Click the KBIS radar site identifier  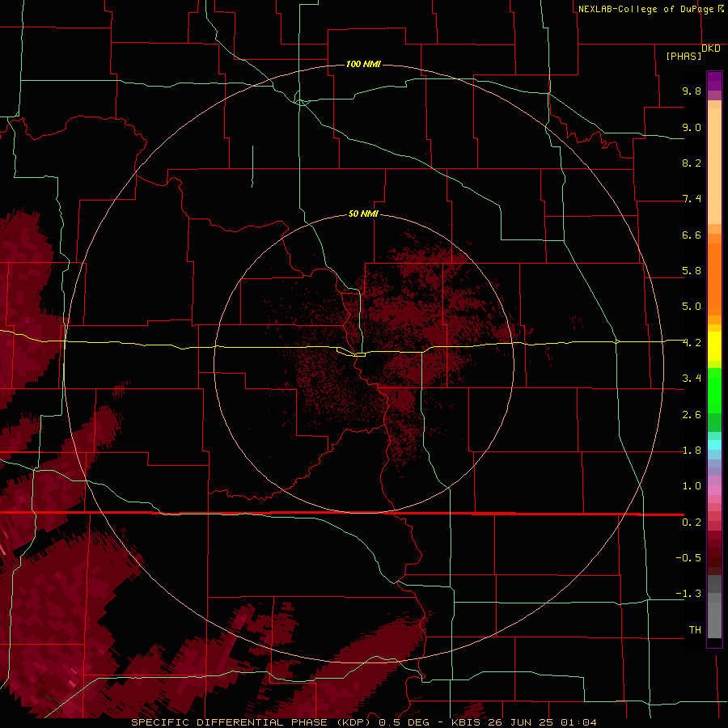click(467, 722)
